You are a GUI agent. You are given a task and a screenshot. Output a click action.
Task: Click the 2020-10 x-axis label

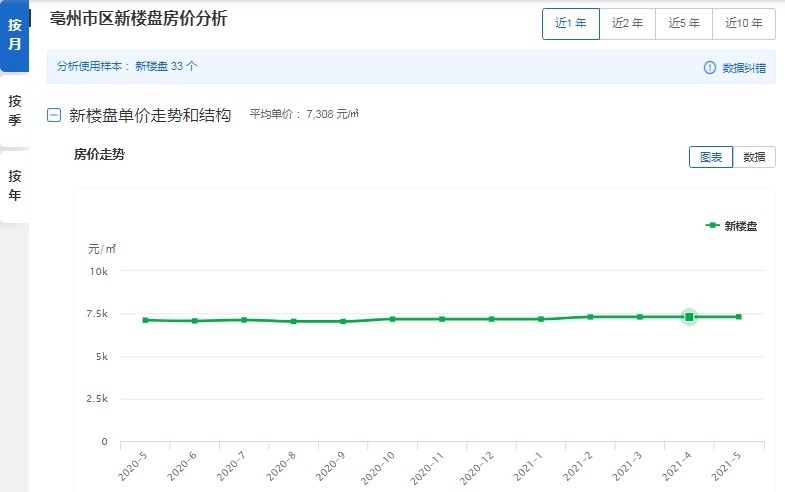(x=377, y=468)
